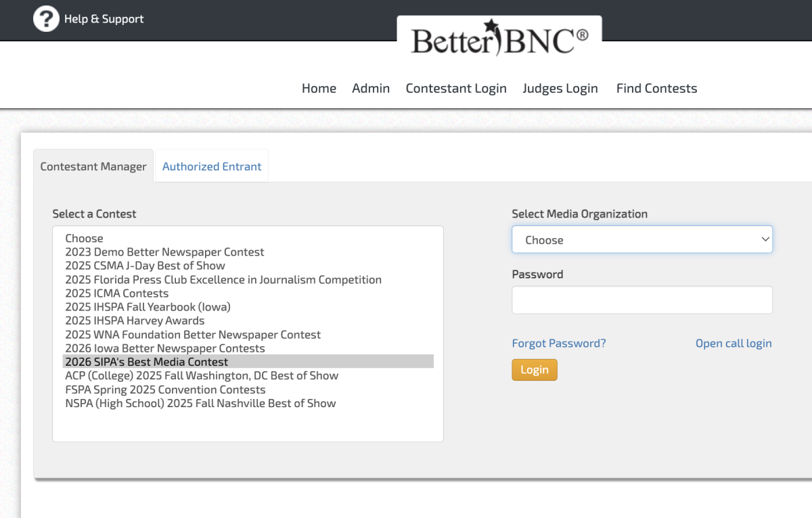Select 2025 WNA Foundation Better Newspaper Contest

pos(248,335)
